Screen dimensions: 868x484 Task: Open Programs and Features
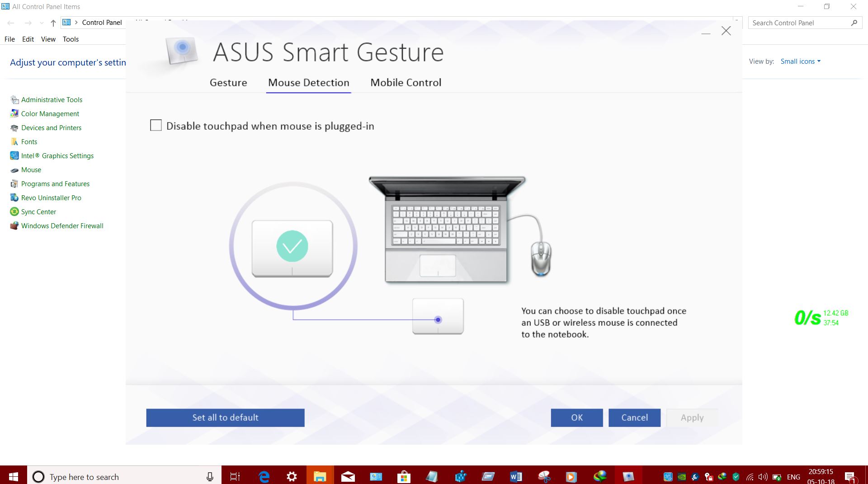[x=50, y=184]
